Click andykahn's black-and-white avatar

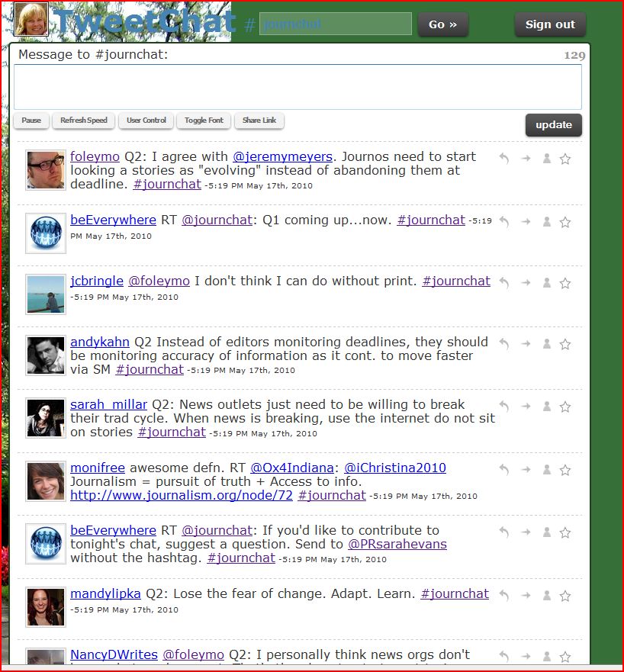click(46, 355)
